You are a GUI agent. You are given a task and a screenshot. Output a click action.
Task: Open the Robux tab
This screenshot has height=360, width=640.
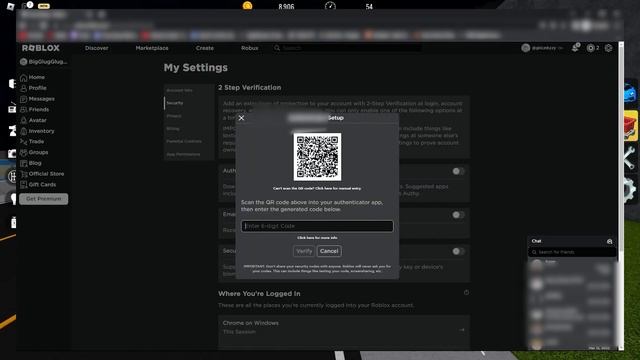click(x=249, y=48)
